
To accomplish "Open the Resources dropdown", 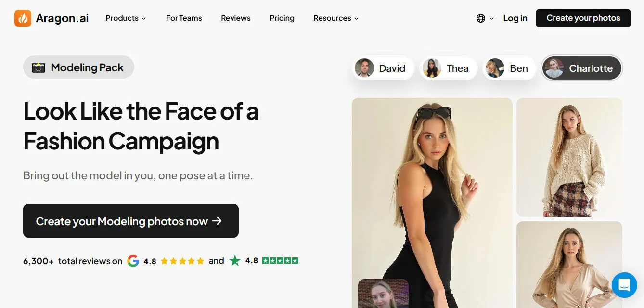I will [335, 18].
